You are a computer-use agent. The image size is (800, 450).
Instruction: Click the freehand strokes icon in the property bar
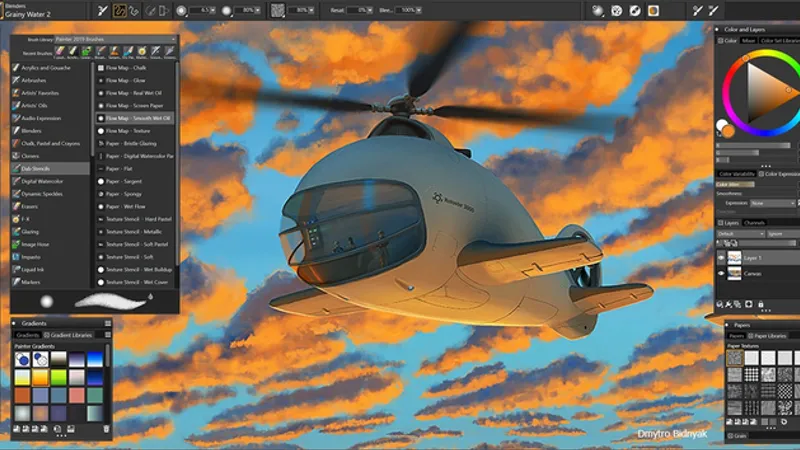[x=117, y=11]
